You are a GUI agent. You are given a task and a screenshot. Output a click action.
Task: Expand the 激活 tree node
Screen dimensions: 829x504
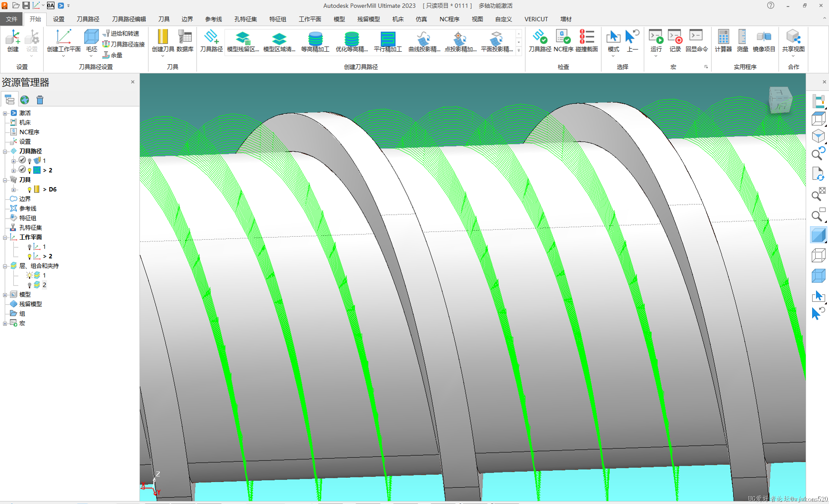(x=5, y=113)
